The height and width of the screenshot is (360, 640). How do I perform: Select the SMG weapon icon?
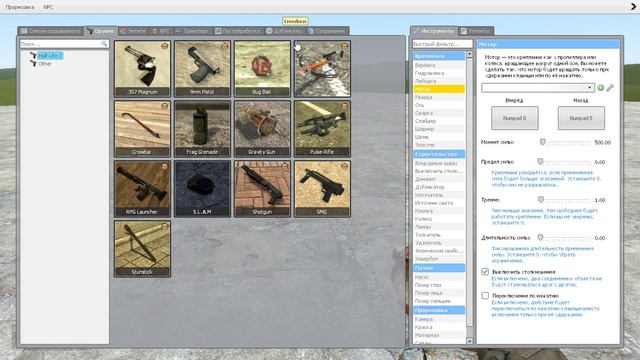(322, 189)
